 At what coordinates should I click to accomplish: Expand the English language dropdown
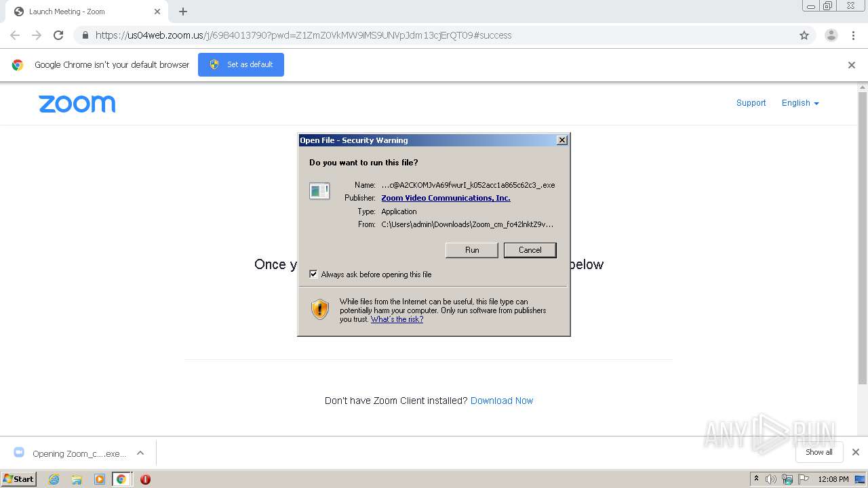800,103
